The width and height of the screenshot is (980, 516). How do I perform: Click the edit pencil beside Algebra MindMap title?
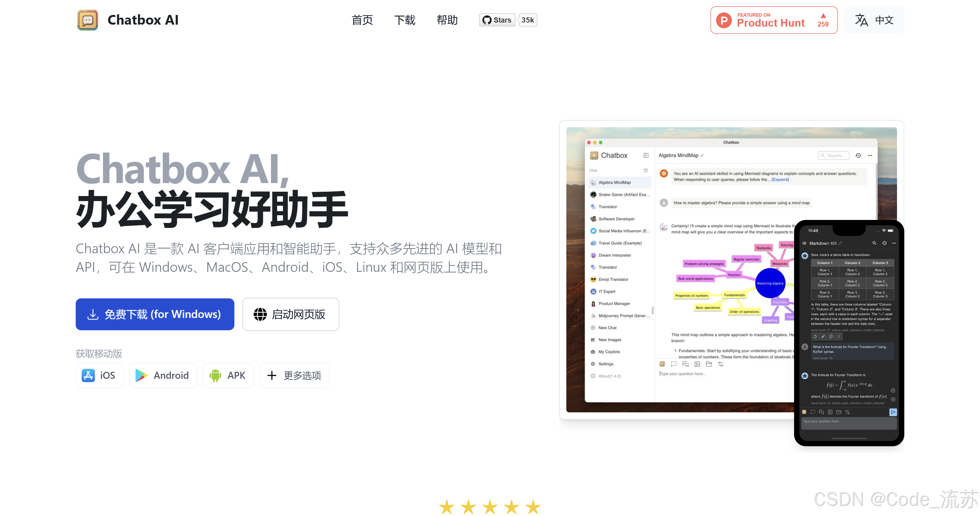[702, 155]
